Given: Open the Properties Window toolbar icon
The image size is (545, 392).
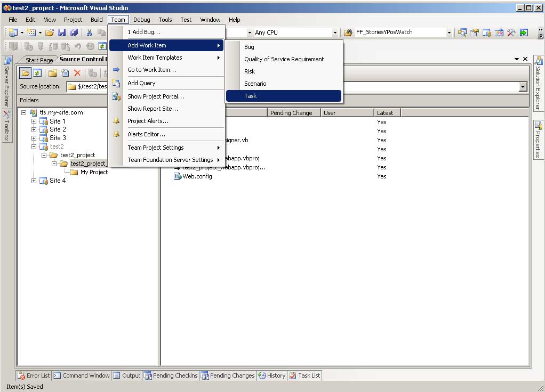Looking at the screenshot, I should point(474,32).
